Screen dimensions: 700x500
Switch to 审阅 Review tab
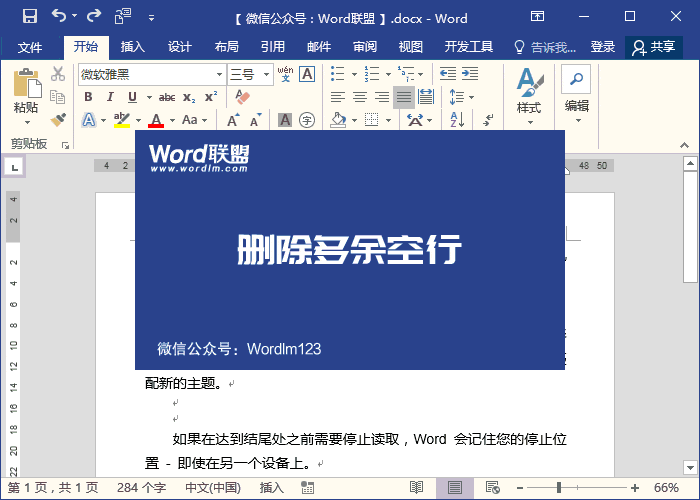point(365,47)
